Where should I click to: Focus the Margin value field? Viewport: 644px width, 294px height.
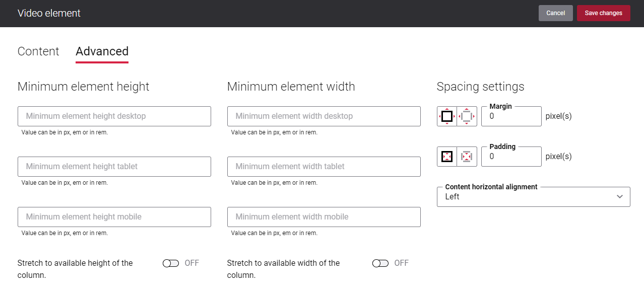[x=511, y=116]
